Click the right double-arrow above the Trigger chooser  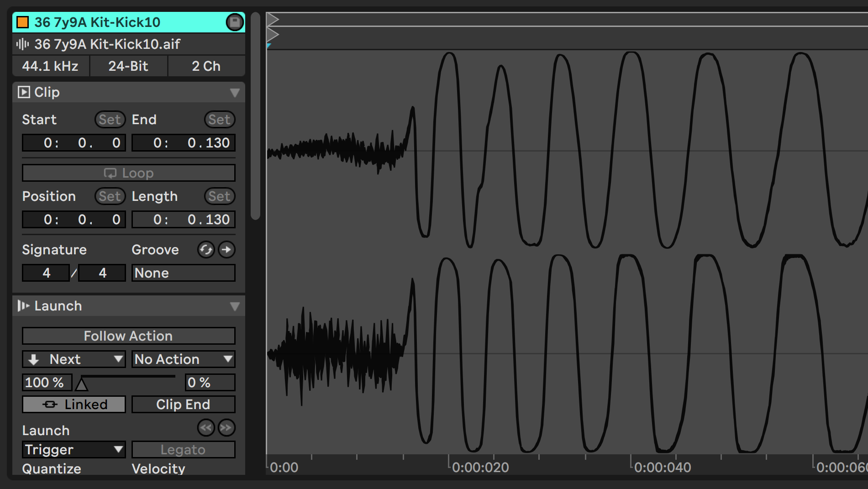tap(226, 428)
